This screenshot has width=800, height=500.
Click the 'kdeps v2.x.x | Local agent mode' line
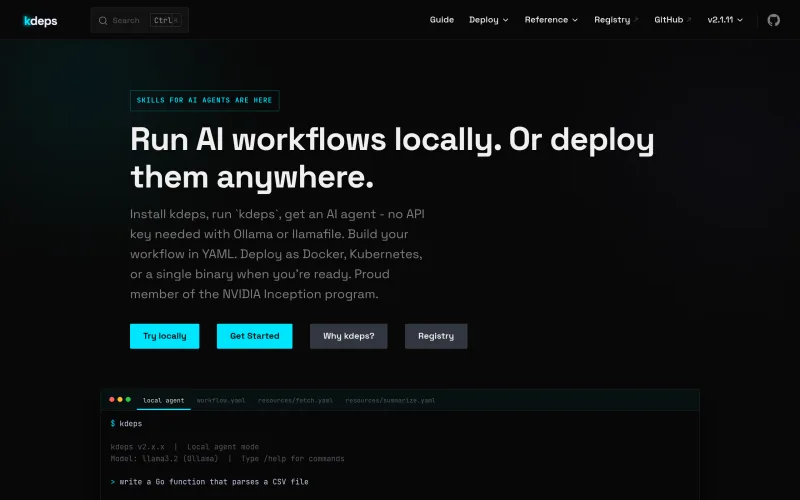coord(185,447)
